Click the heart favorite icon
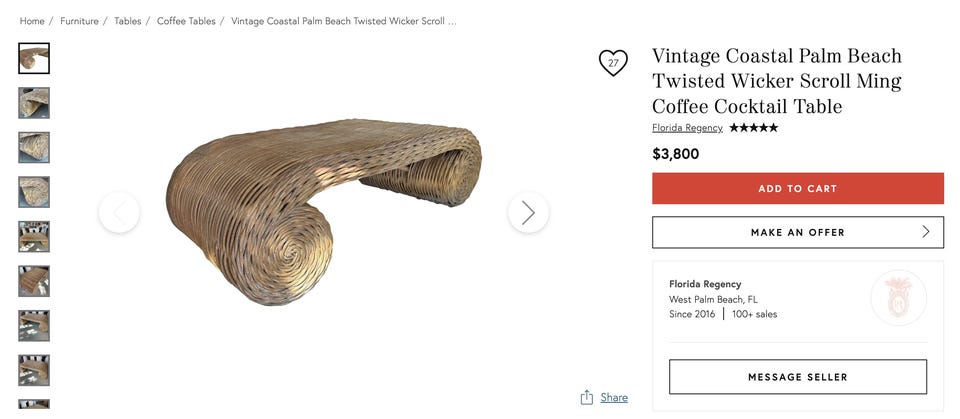960x419 pixels. [613, 63]
